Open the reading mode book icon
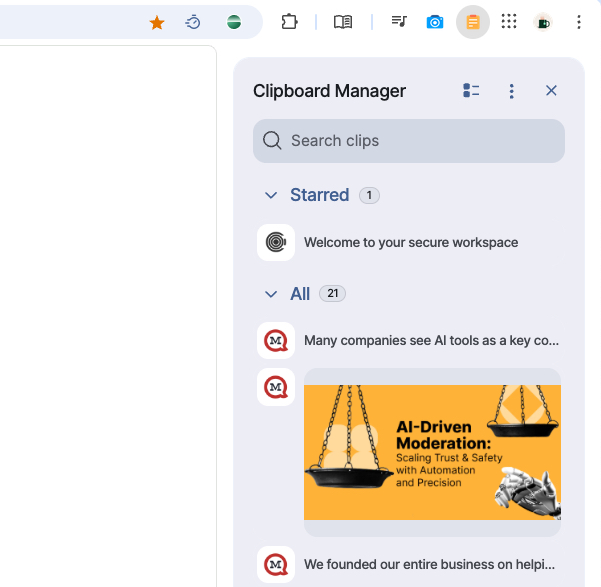The image size is (601, 587). pyautogui.click(x=343, y=22)
